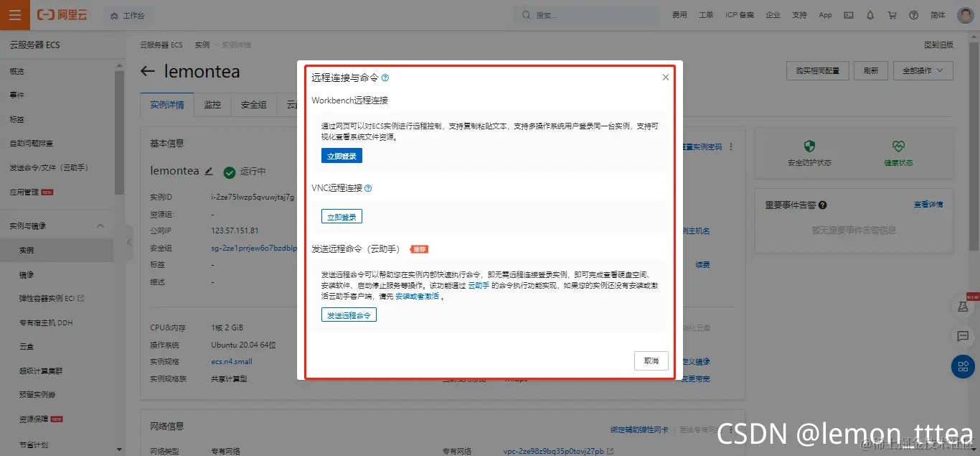
Task: Open the chat feedback icon on right edge
Action: click(x=963, y=336)
